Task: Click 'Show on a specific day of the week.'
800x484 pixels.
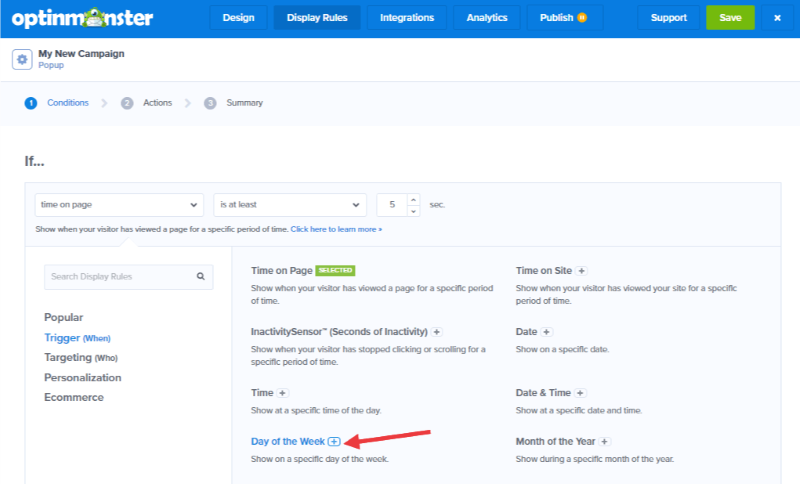Action: 320,459
